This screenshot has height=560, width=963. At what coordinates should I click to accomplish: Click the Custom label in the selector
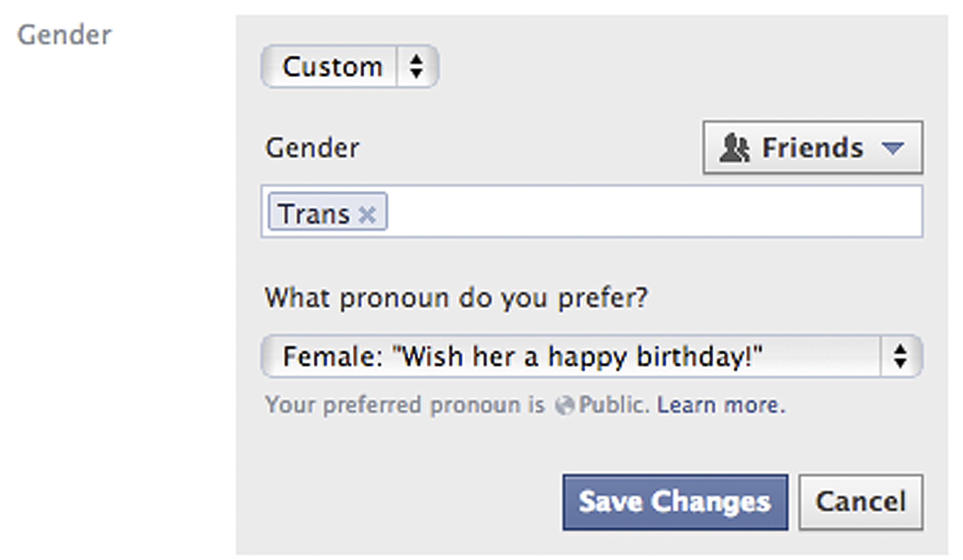click(x=332, y=67)
